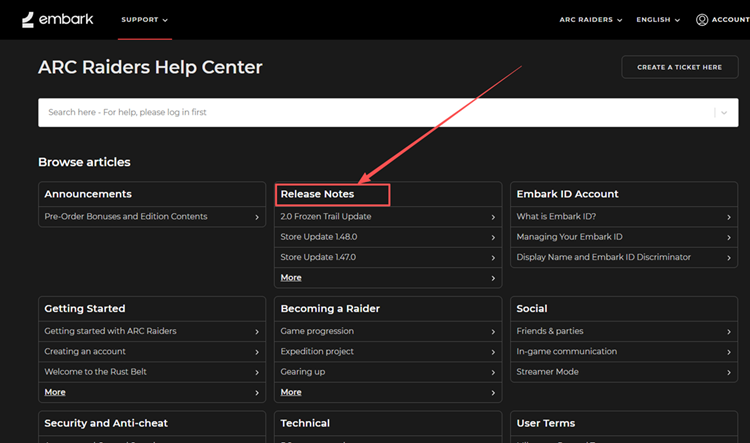The height and width of the screenshot is (443, 750).
Task: Click chevron arrow on Managing Your Embark ID row
Action: pos(729,237)
